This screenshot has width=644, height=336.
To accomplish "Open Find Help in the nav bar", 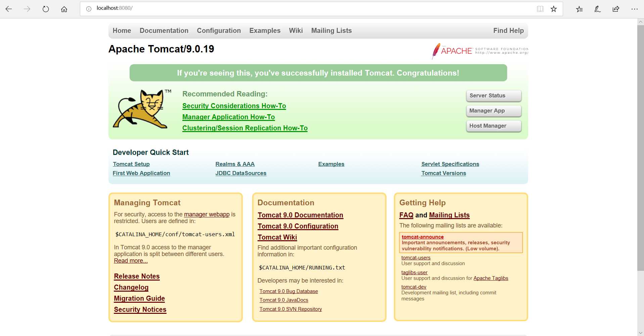I will 508,31.
